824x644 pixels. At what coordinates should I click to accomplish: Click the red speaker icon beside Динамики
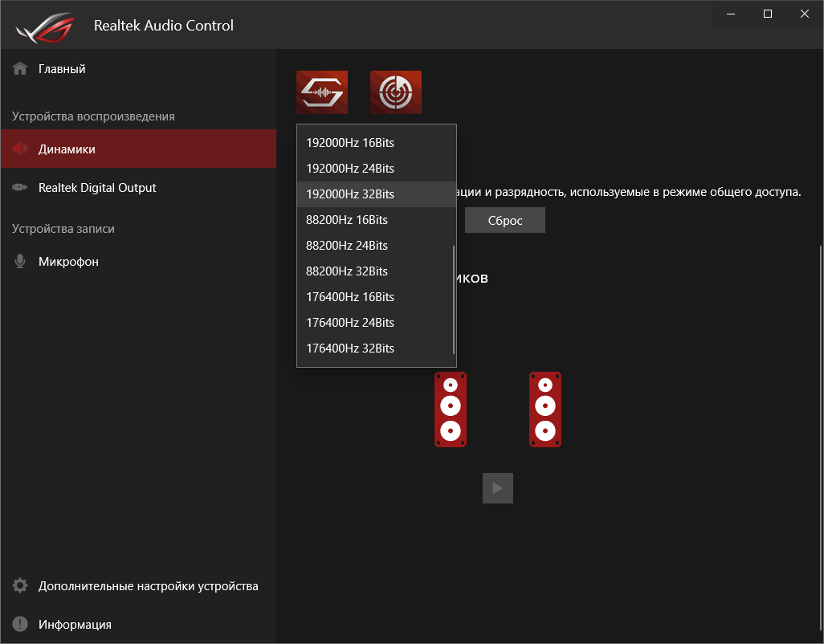(20, 149)
